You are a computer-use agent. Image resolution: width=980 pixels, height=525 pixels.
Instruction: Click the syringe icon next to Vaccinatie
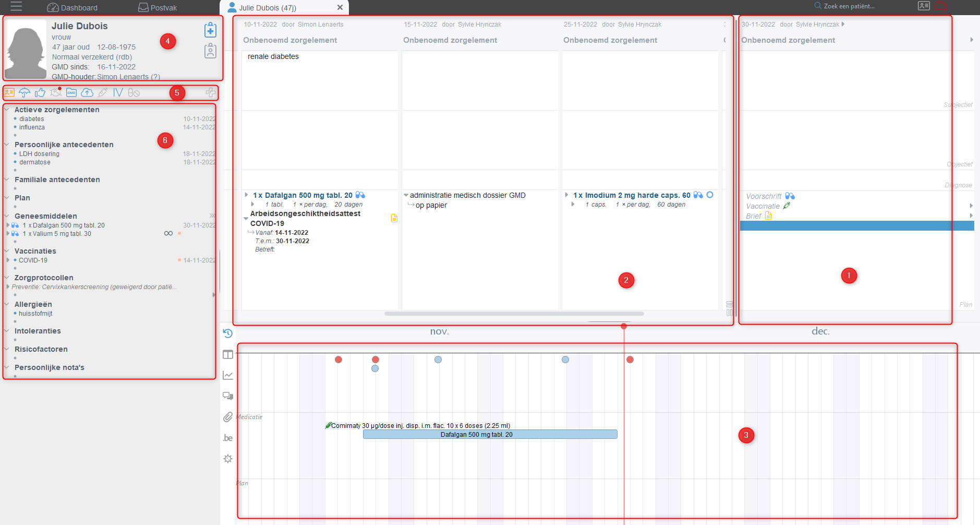click(x=787, y=206)
